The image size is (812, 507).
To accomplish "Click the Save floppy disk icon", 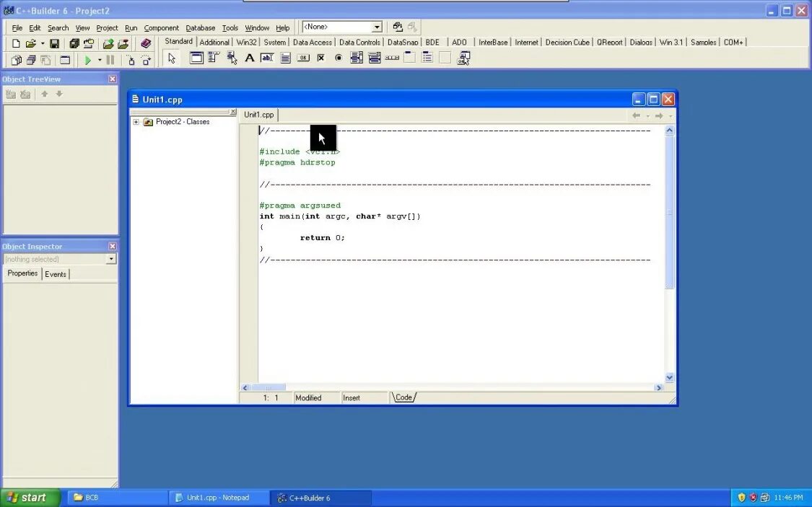I will (x=54, y=44).
